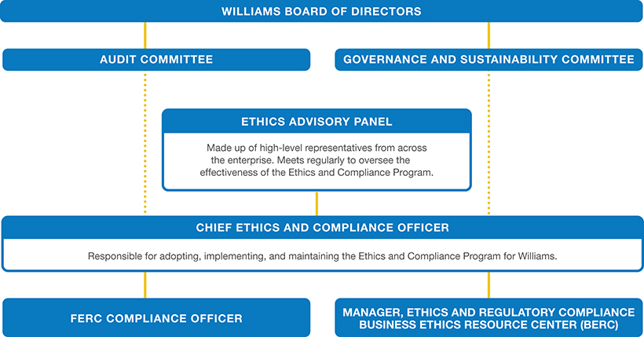The height and width of the screenshot is (337, 644).
Task: Select the Chief Ethics and Compliance Officer header
Action: [x=322, y=228]
